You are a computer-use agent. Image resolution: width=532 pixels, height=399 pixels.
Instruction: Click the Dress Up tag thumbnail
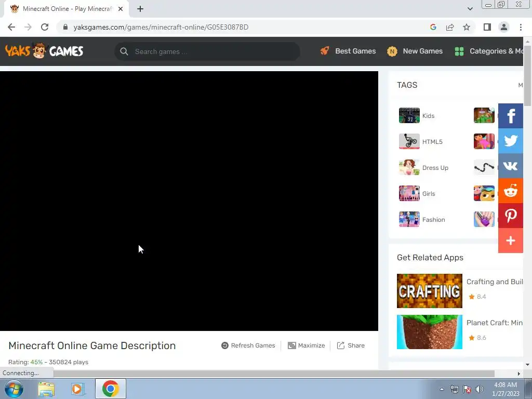tap(409, 167)
